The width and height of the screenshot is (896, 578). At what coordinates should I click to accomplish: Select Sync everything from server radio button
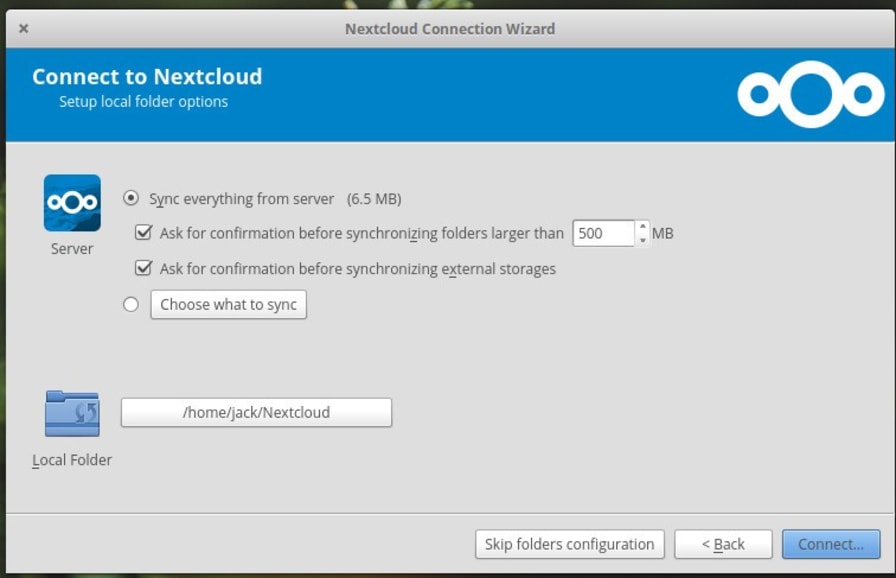(x=131, y=198)
